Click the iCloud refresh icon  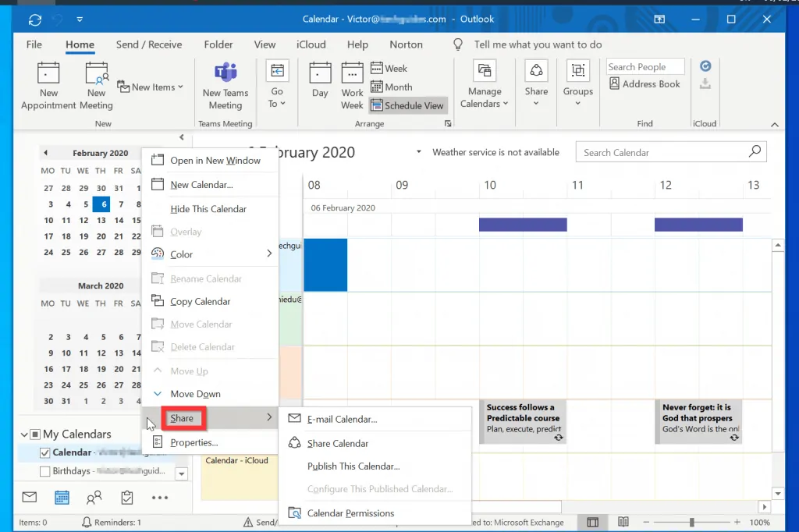point(705,66)
